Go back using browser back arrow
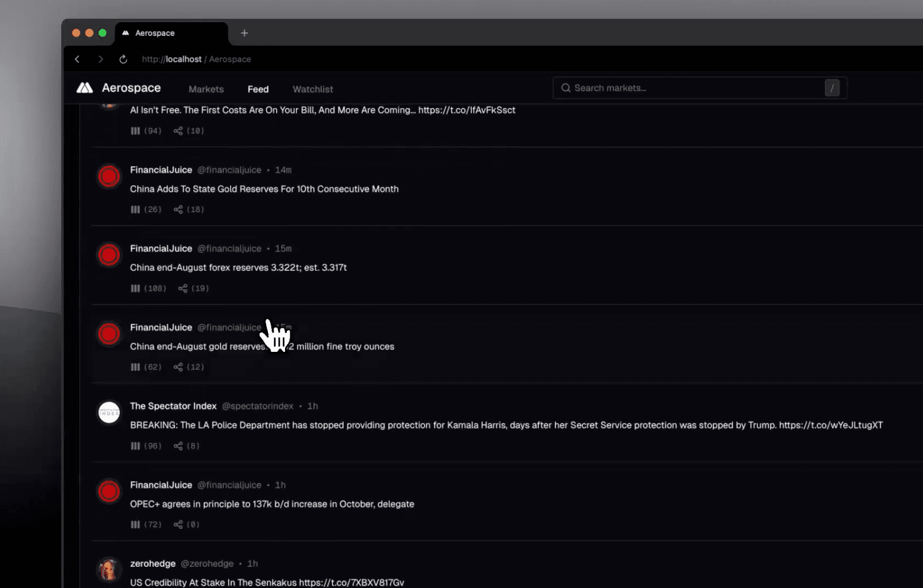 77,59
